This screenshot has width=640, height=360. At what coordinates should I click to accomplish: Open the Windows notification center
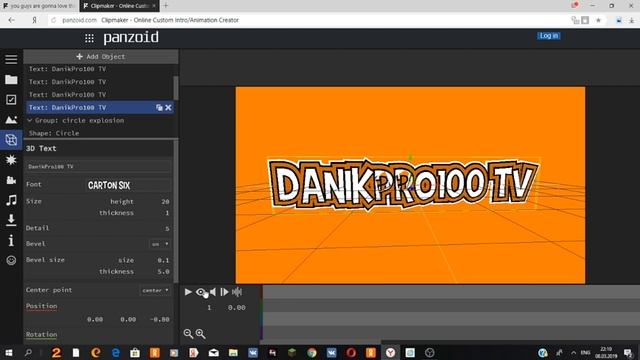pyautogui.click(x=628, y=353)
